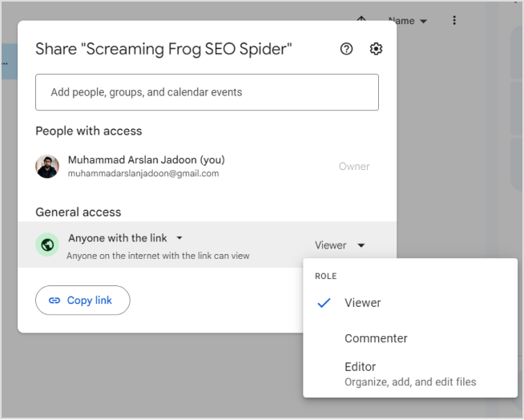Viewport: 524px width, 420px height.
Task: Open the Viewer role dropdown
Action: tap(340, 245)
